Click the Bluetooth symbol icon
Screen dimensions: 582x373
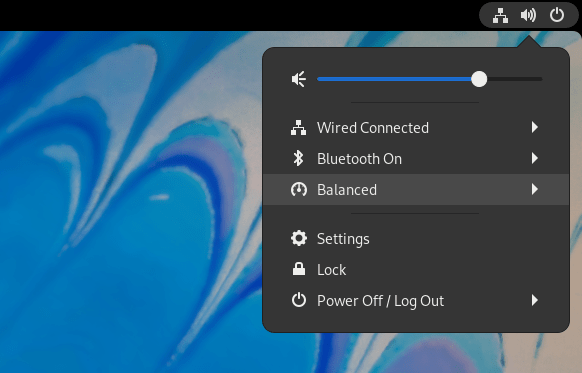tap(298, 158)
